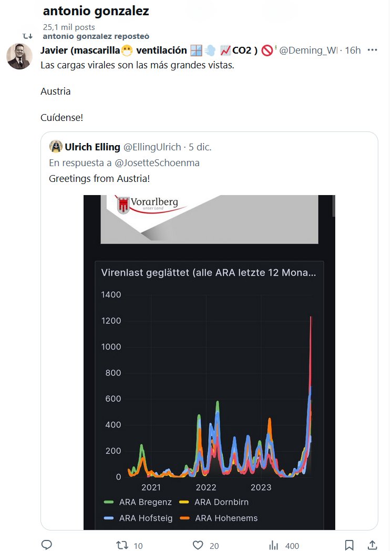Toggle ARA Hofsteig legend series

[x=139, y=518]
